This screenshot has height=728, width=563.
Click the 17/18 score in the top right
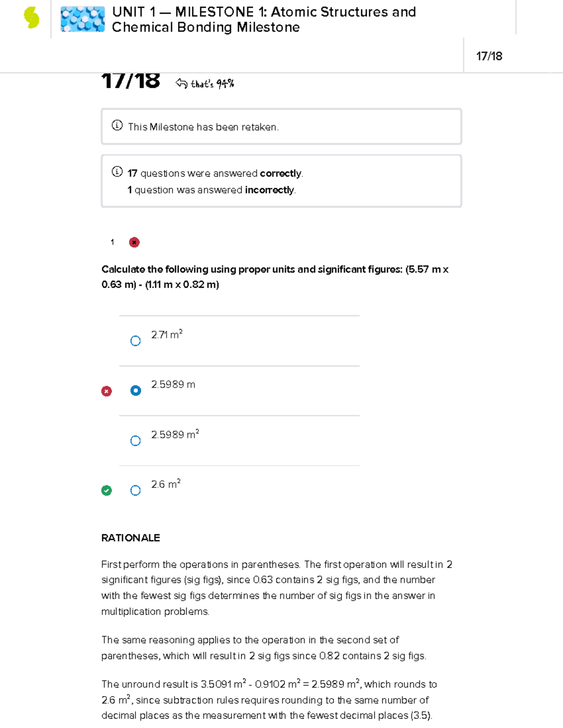[x=489, y=56]
